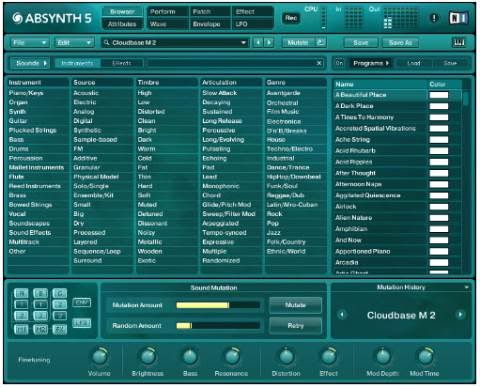The image size is (480, 387).
Task: Click the NI logo in the header
Action: click(459, 18)
